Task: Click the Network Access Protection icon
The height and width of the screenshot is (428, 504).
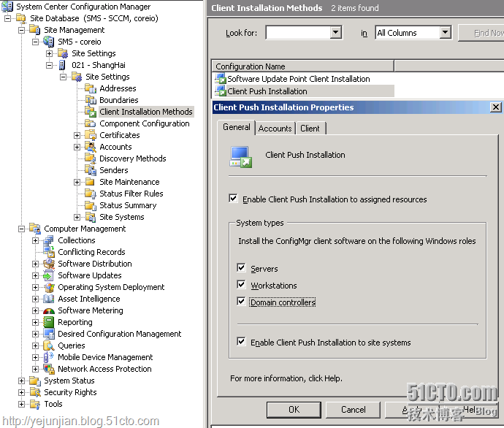Action: [49, 369]
